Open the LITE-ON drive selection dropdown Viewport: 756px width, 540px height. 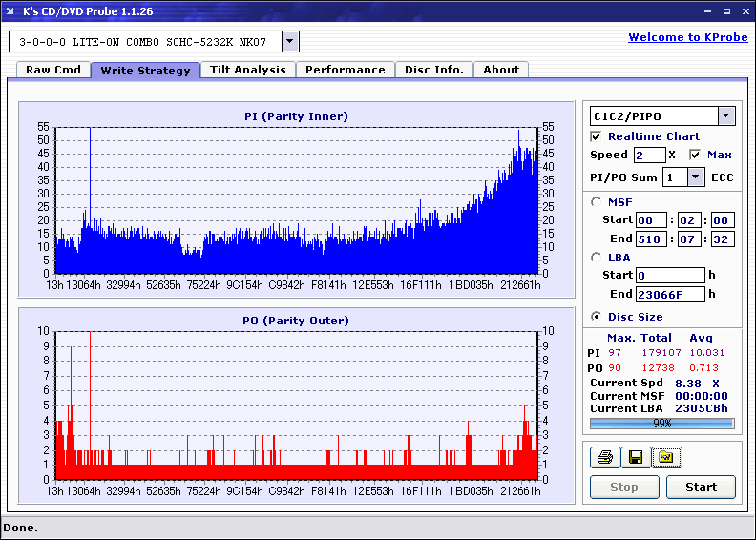tap(290, 42)
